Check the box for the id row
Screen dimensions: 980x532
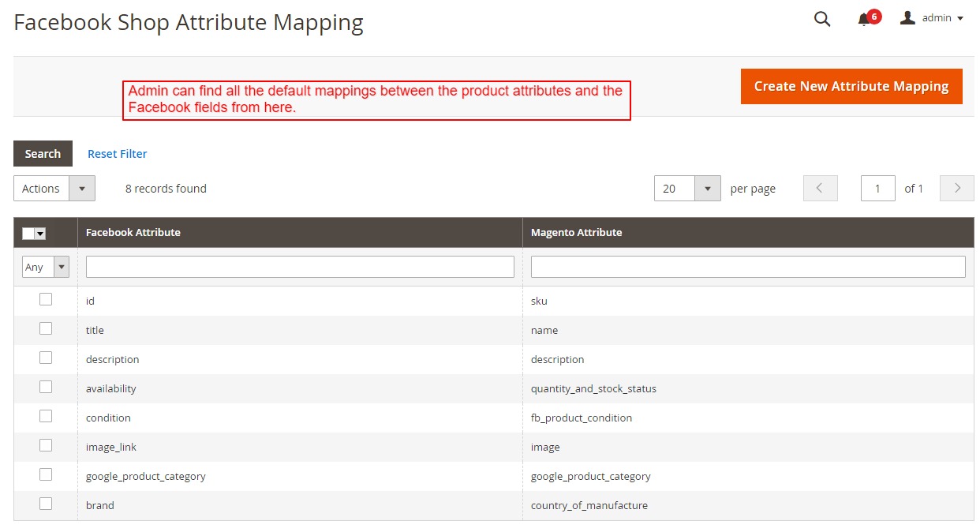pos(46,299)
